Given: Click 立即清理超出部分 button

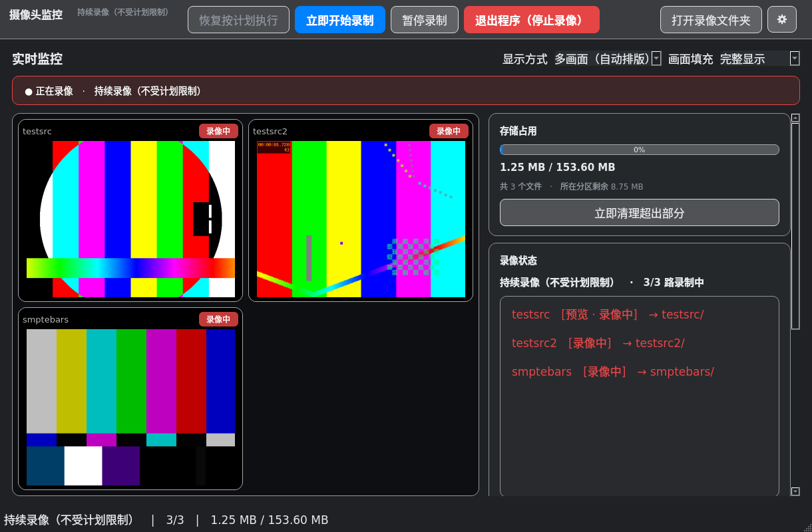Looking at the screenshot, I should [640, 213].
